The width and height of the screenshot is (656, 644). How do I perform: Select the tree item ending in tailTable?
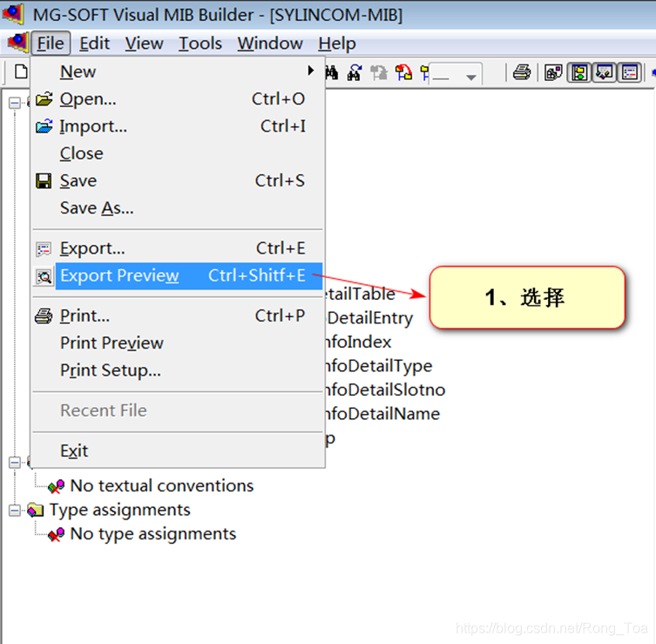(x=361, y=295)
